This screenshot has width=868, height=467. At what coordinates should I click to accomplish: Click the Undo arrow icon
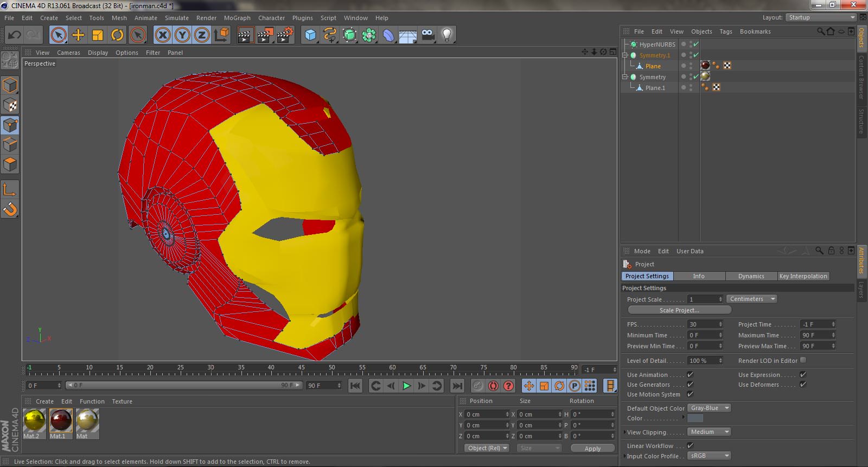(x=14, y=35)
